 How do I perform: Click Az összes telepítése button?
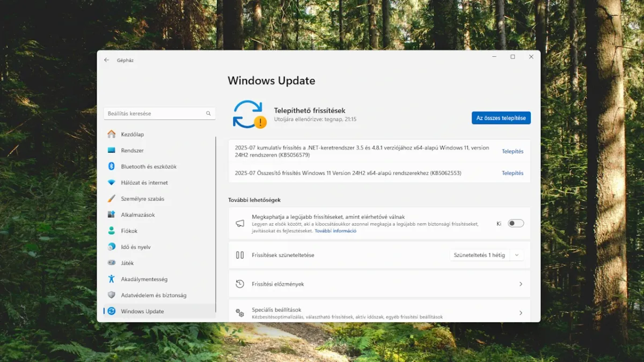pyautogui.click(x=501, y=118)
